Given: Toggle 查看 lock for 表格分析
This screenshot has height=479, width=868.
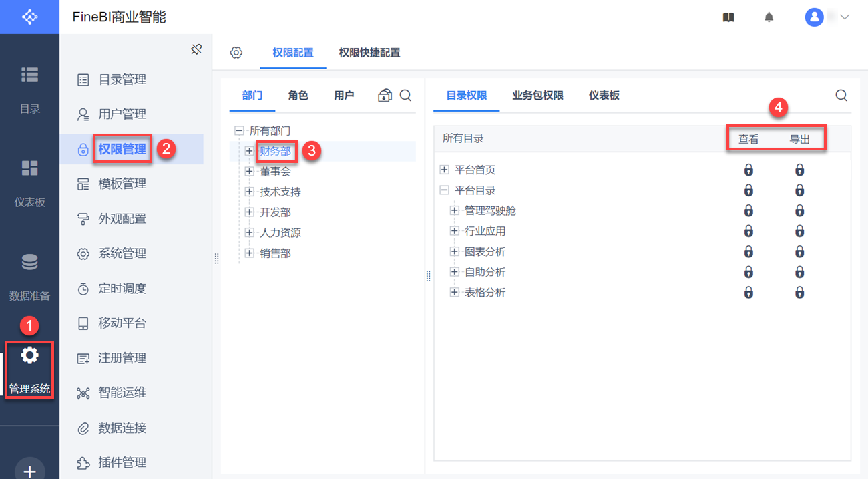Looking at the screenshot, I should tap(748, 293).
